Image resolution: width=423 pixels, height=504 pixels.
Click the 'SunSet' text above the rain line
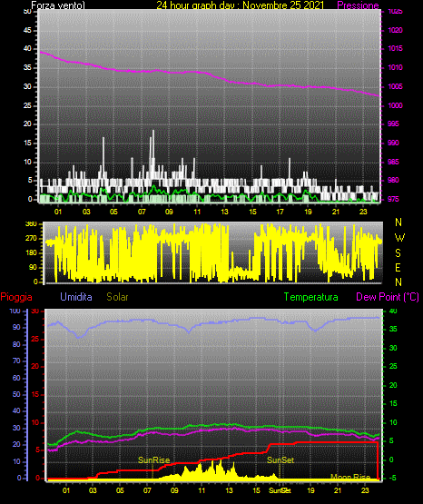[x=280, y=460]
